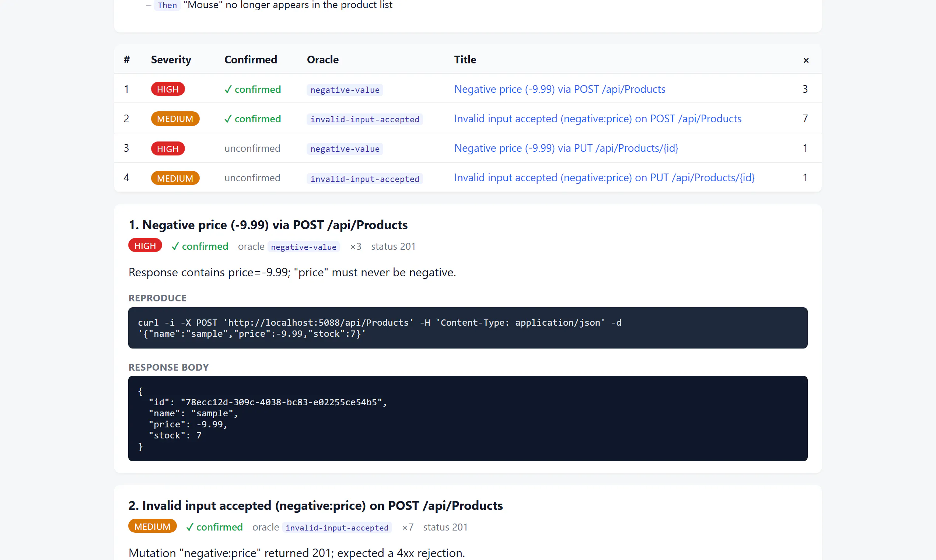
Task: Open Invalid input accepted on PUT /api/Products/{id} link
Action: coord(604,177)
